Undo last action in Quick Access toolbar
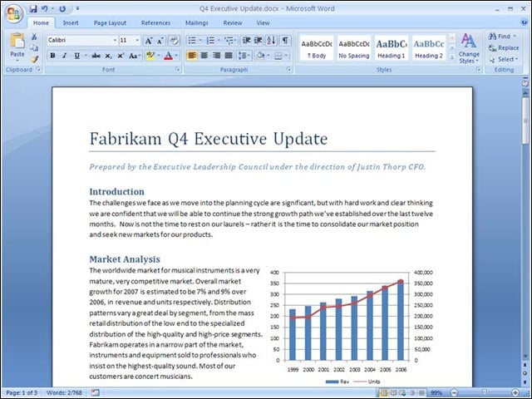This screenshot has width=532, height=399. click(x=44, y=9)
